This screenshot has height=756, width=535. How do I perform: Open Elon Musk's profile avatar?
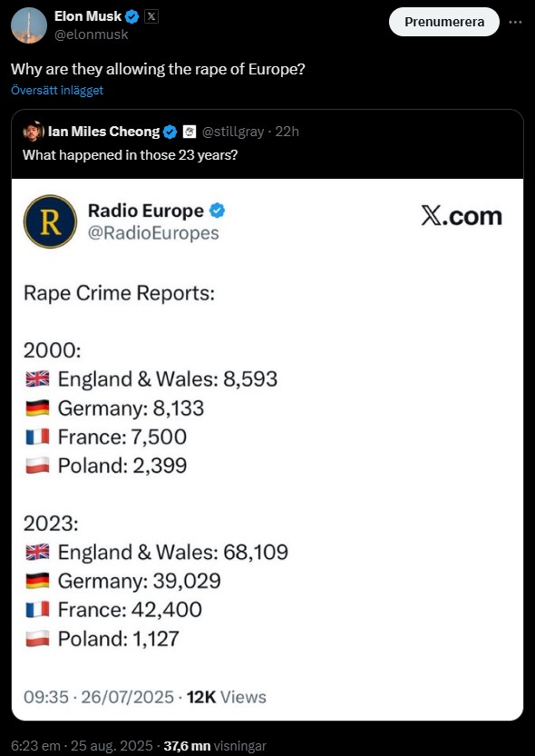(x=28, y=25)
